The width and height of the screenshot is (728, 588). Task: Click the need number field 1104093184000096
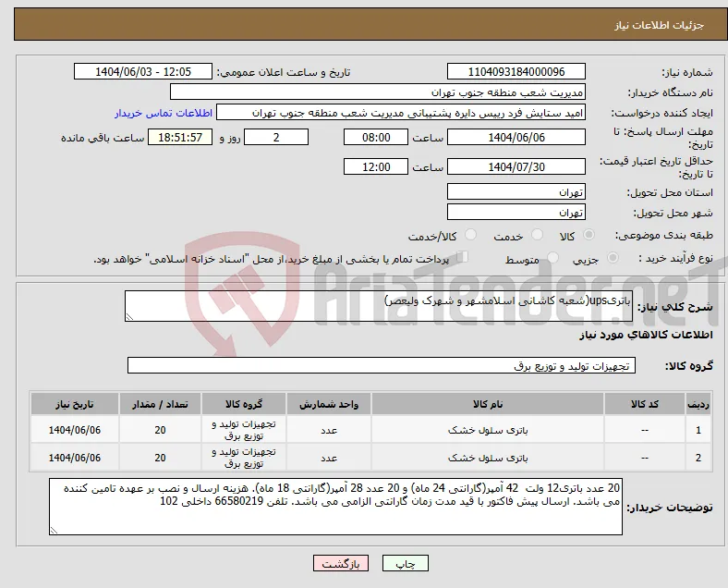click(x=516, y=71)
